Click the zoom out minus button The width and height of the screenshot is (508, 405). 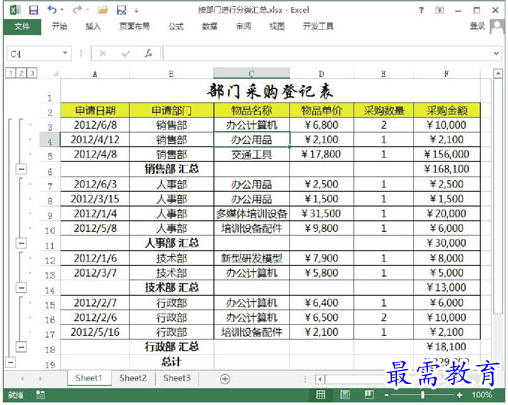[387, 395]
